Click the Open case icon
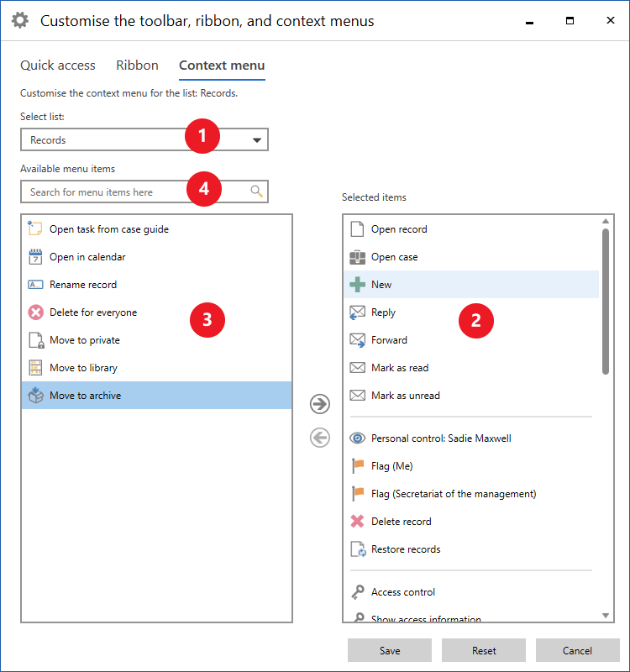The width and height of the screenshot is (630, 672). [357, 256]
